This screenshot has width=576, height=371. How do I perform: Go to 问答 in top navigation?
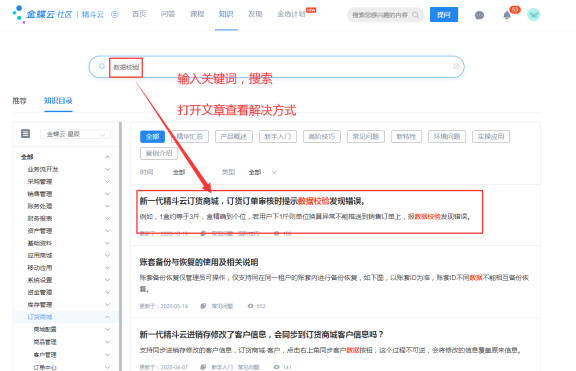tap(168, 14)
